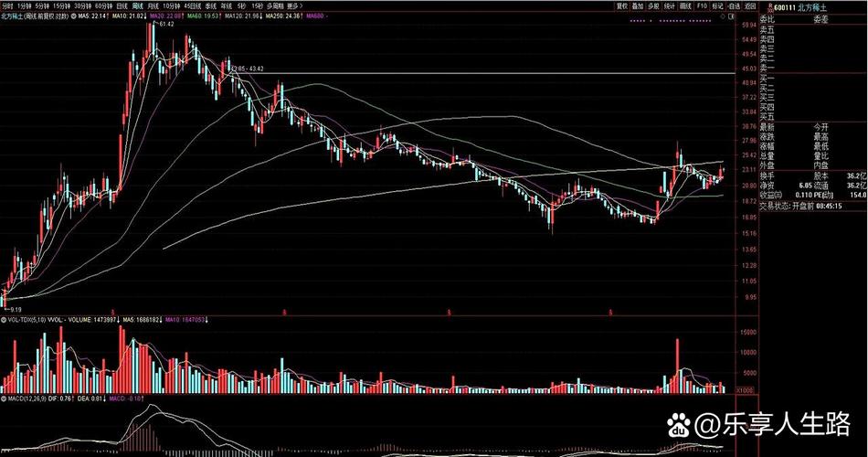
Task: Open the 更多 period options expander
Action: (293, 5)
